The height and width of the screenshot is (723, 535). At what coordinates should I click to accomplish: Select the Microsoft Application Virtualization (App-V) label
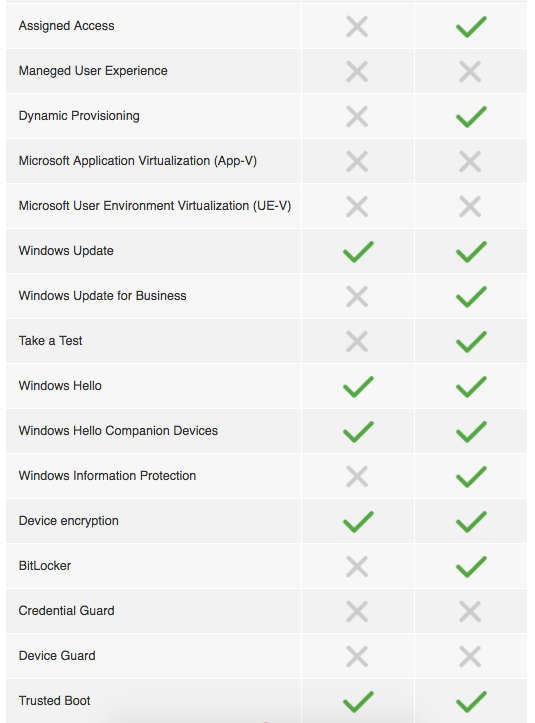coord(137,161)
